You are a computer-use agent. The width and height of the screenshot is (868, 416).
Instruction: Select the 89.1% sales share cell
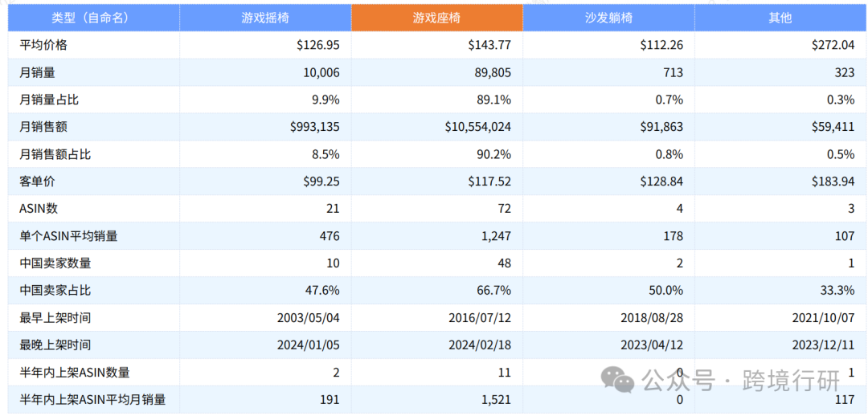(x=495, y=100)
